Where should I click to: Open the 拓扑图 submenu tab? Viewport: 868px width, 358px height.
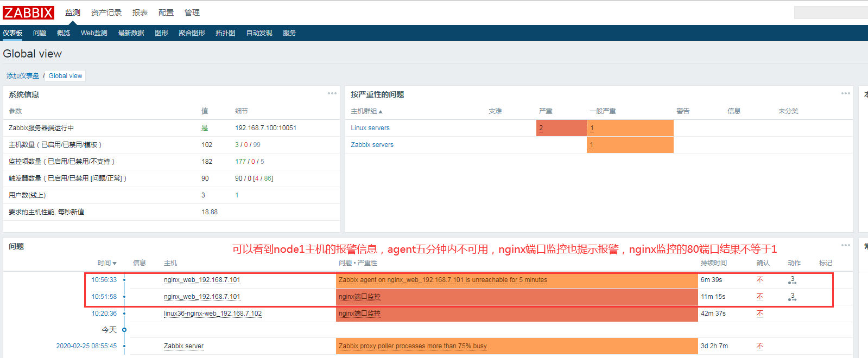point(226,33)
